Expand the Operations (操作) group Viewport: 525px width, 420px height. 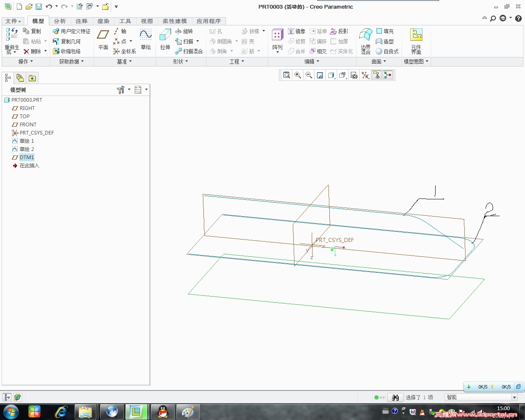(x=25, y=62)
